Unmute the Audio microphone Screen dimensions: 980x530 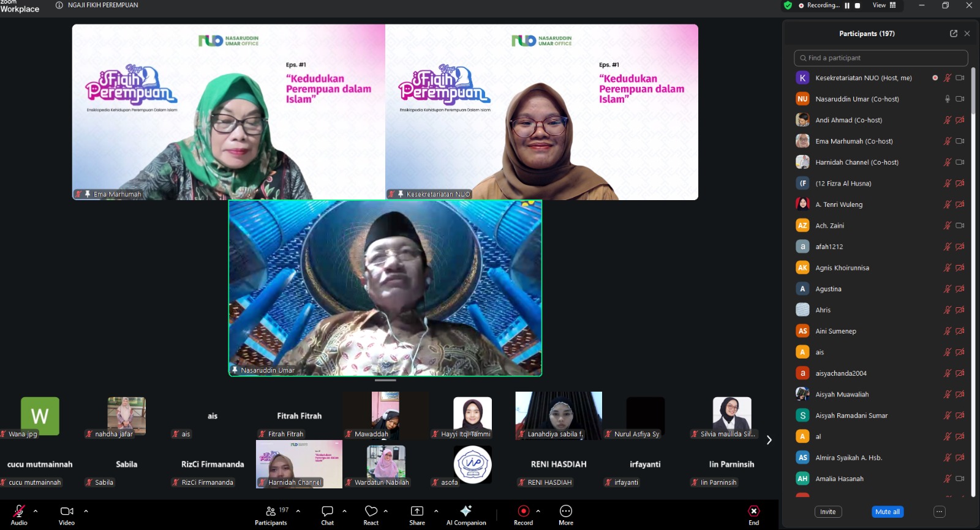(19, 512)
